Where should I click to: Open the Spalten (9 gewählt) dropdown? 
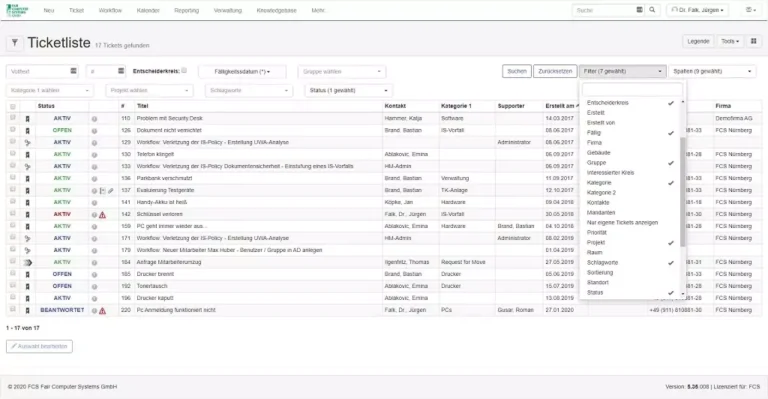coord(712,71)
